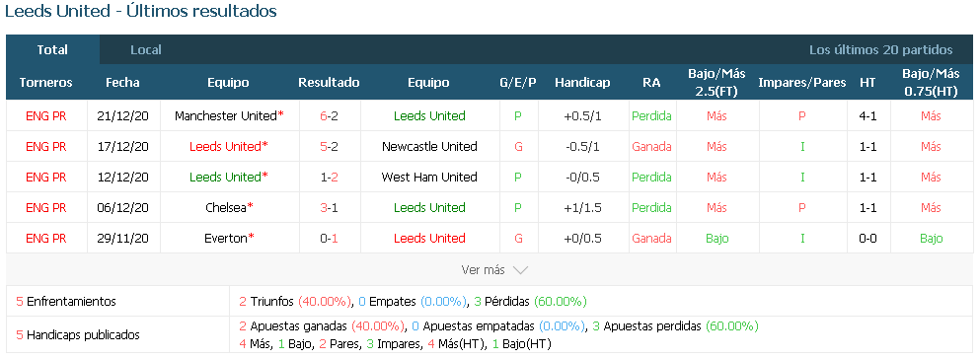Open red Leeds United link versus Newcastle

tap(225, 147)
